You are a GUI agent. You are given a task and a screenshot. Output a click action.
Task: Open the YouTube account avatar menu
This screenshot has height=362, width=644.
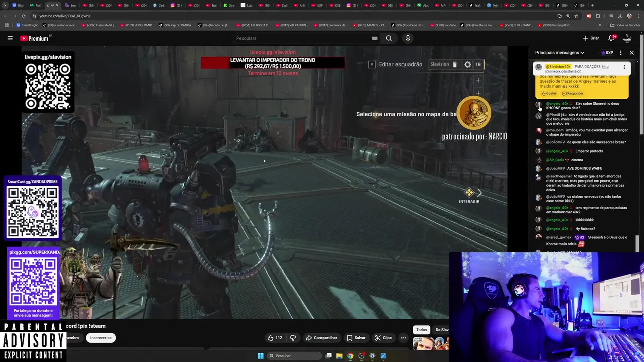click(627, 38)
